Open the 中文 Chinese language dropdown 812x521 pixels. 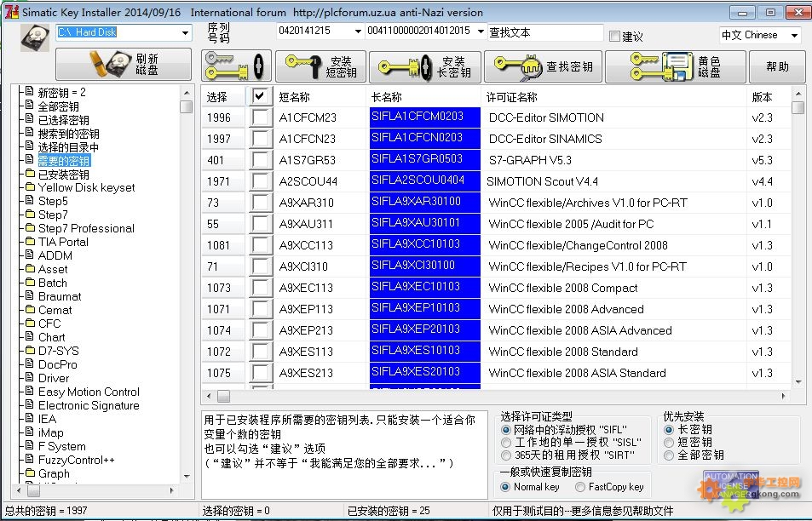click(794, 35)
